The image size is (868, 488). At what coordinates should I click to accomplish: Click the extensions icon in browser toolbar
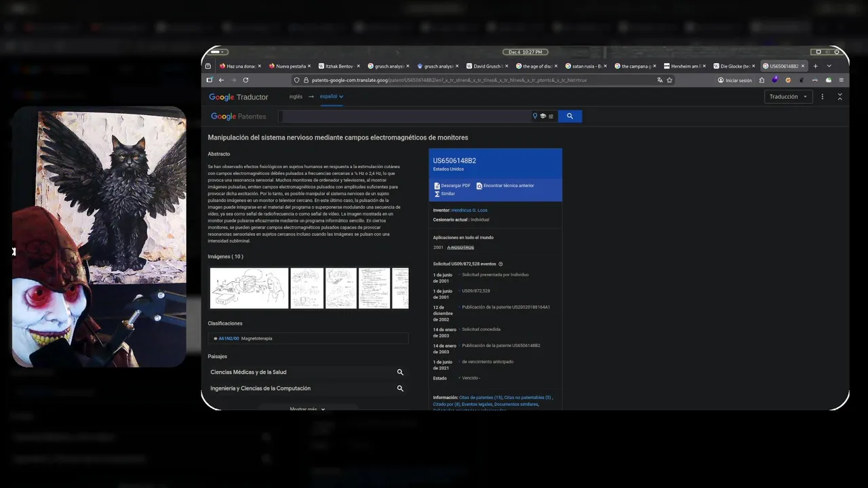(x=762, y=80)
